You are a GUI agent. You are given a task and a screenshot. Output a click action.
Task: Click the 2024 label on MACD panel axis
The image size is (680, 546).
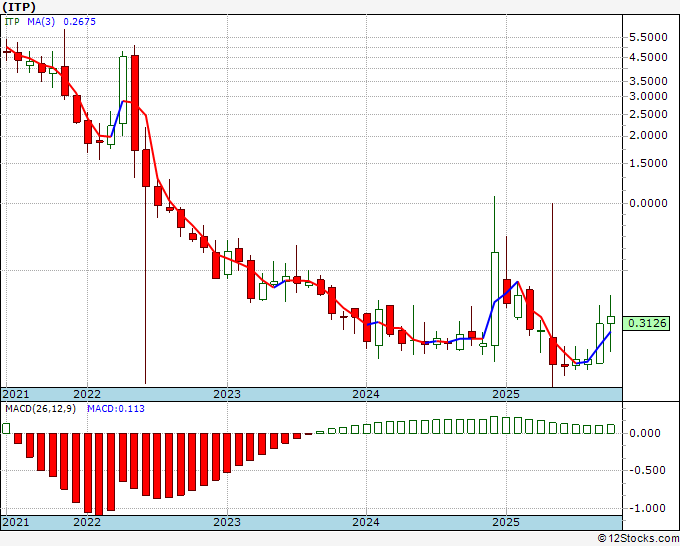tap(366, 522)
